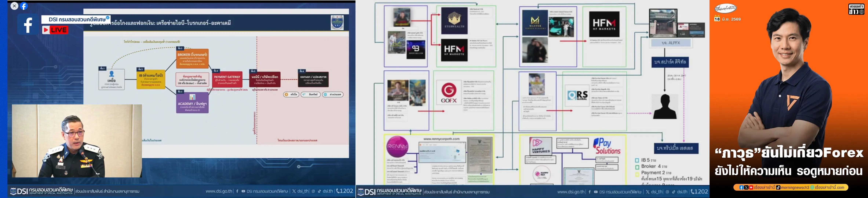Close the Facebook live video viewer

coord(14,6)
